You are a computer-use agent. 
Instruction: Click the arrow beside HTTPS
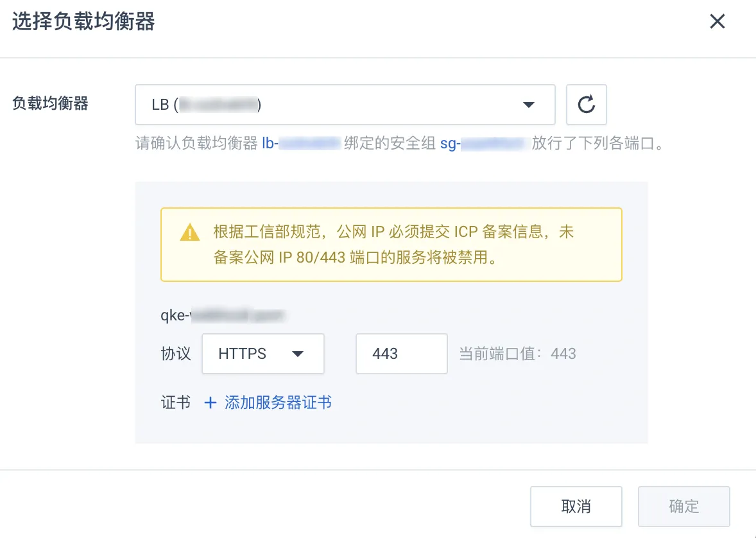tap(298, 354)
